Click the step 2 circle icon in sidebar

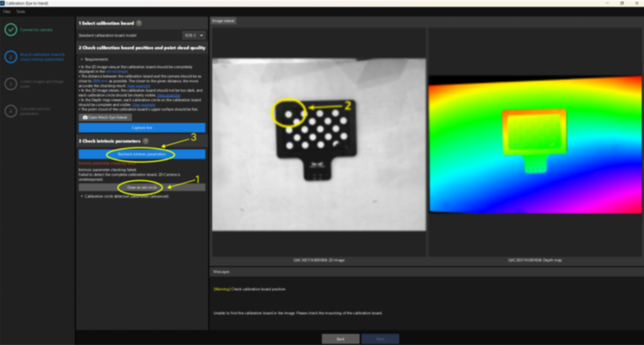pos(11,57)
